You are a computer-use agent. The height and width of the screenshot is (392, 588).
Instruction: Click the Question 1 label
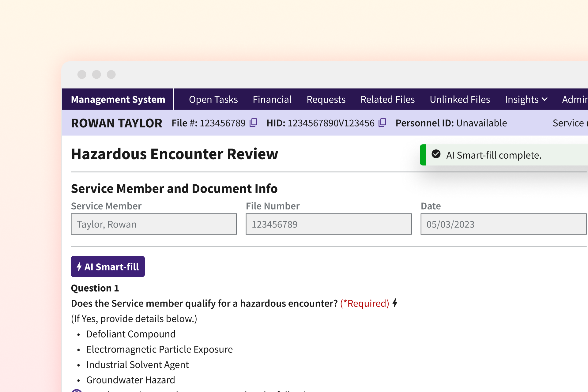95,288
